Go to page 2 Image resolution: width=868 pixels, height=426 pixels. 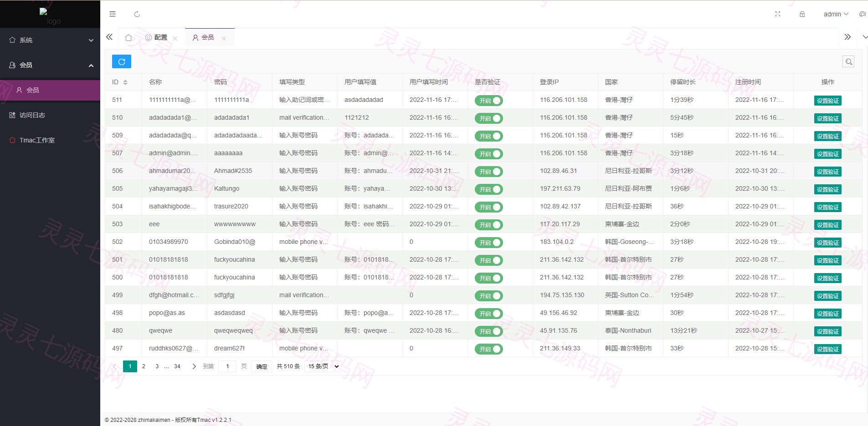[x=144, y=366]
